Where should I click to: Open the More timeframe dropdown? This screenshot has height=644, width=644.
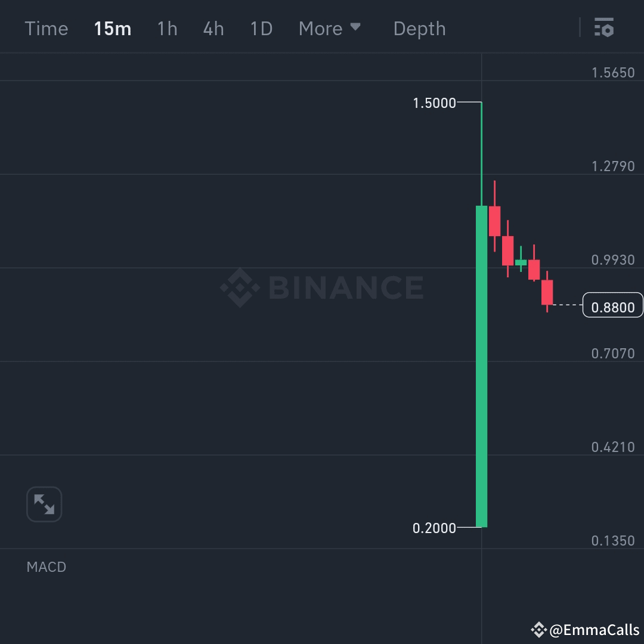tap(321, 28)
